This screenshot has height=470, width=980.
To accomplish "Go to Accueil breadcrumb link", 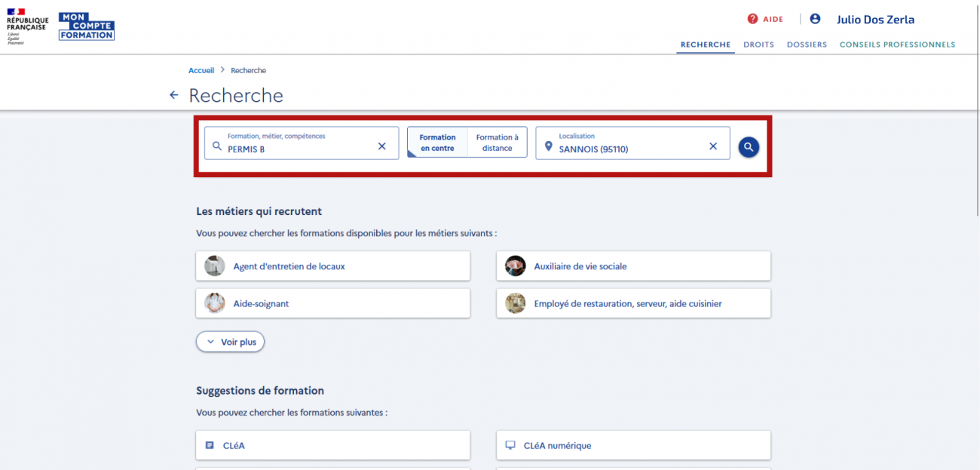I will [201, 70].
